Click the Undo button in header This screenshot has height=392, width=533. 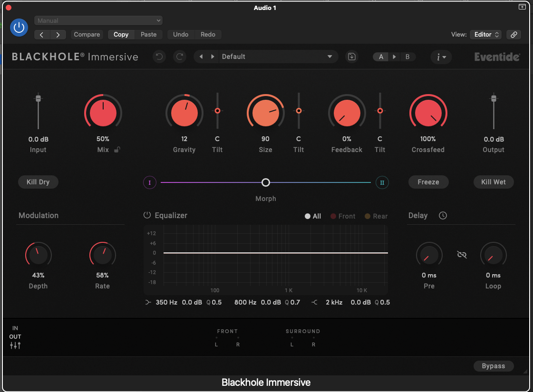pyautogui.click(x=181, y=35)
